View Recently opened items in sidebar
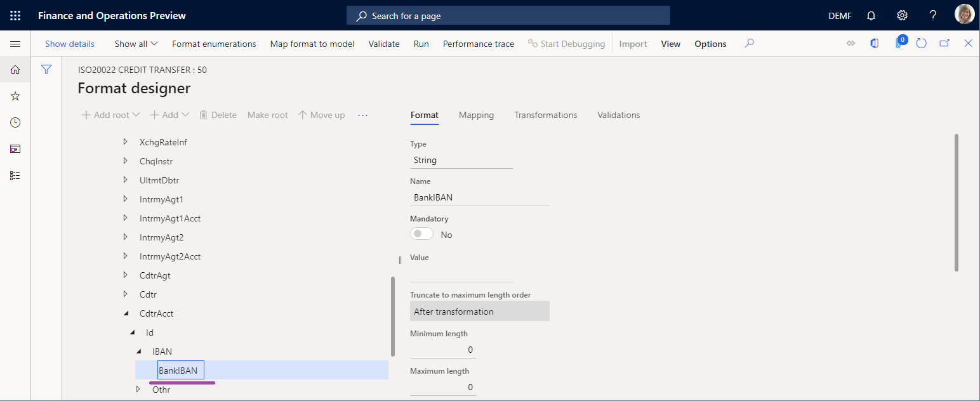The height and width of the screenshot is (401, 980). pyautogui.click(x=15, y=122)
